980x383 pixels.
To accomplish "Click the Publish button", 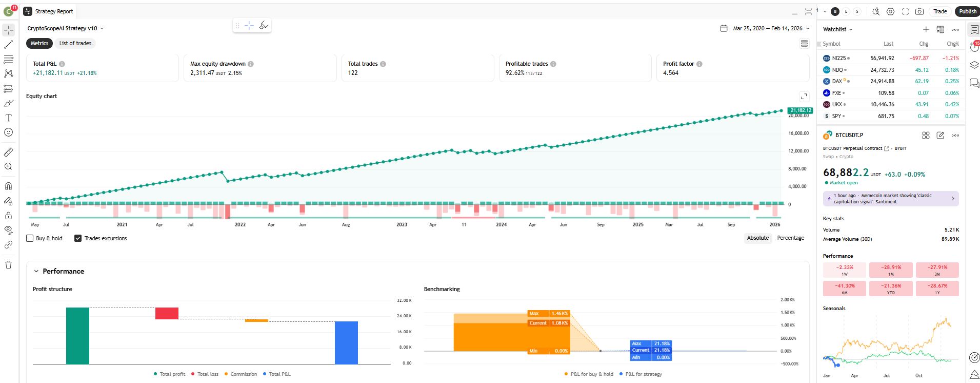I will coord(967,11).
